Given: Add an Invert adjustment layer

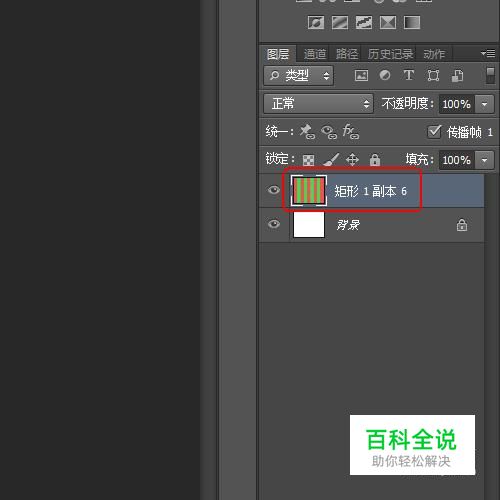Looking at the screenshot, I should [x=316, y=23].
